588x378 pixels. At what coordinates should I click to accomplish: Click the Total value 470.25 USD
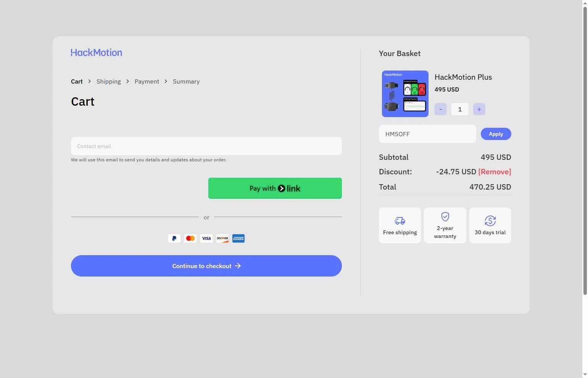coord(490,187)
